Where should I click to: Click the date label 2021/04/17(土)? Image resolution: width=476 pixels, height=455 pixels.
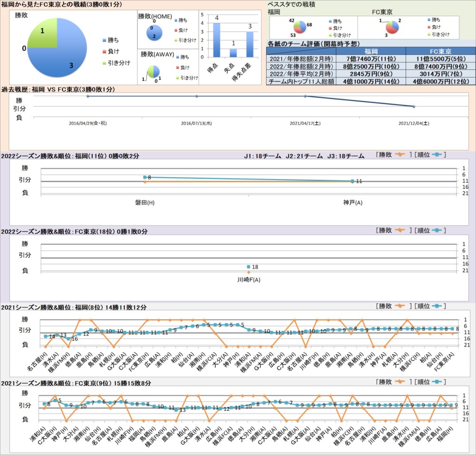(305, 123)
